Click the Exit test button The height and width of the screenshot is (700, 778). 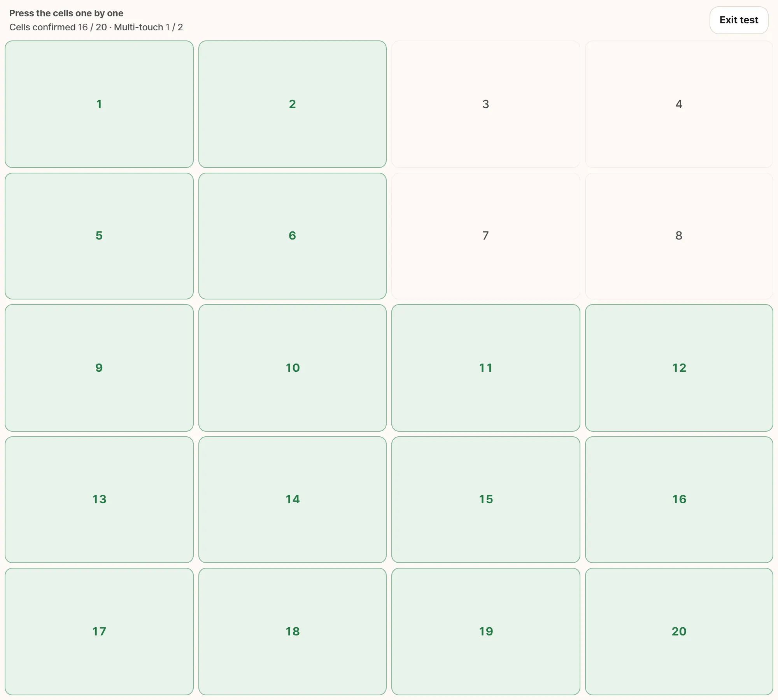[x=738, y=20]
